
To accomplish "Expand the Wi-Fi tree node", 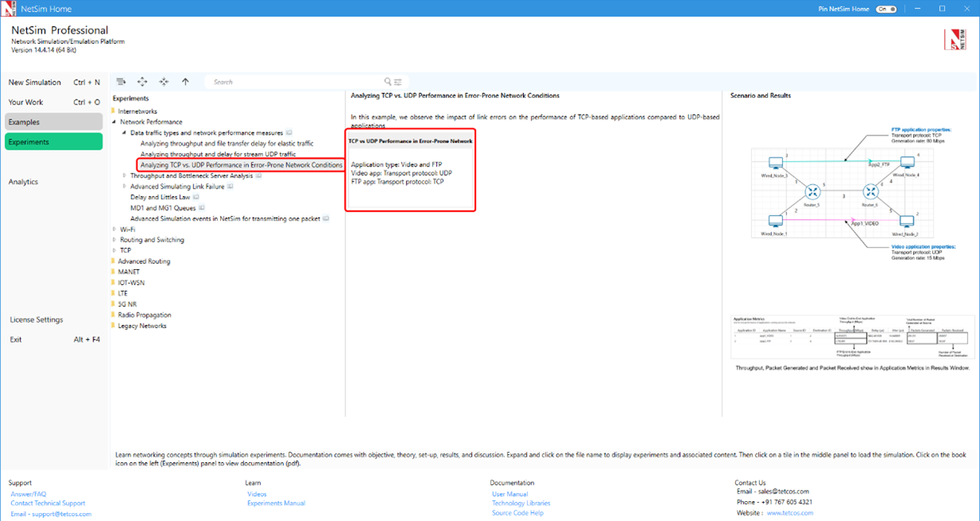I will (x=115, y=229).
